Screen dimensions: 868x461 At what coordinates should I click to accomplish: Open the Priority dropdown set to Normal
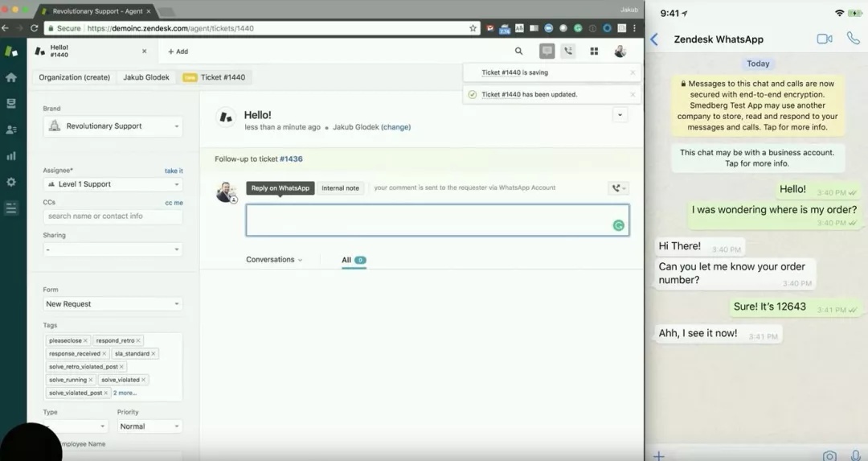point(149,426)
